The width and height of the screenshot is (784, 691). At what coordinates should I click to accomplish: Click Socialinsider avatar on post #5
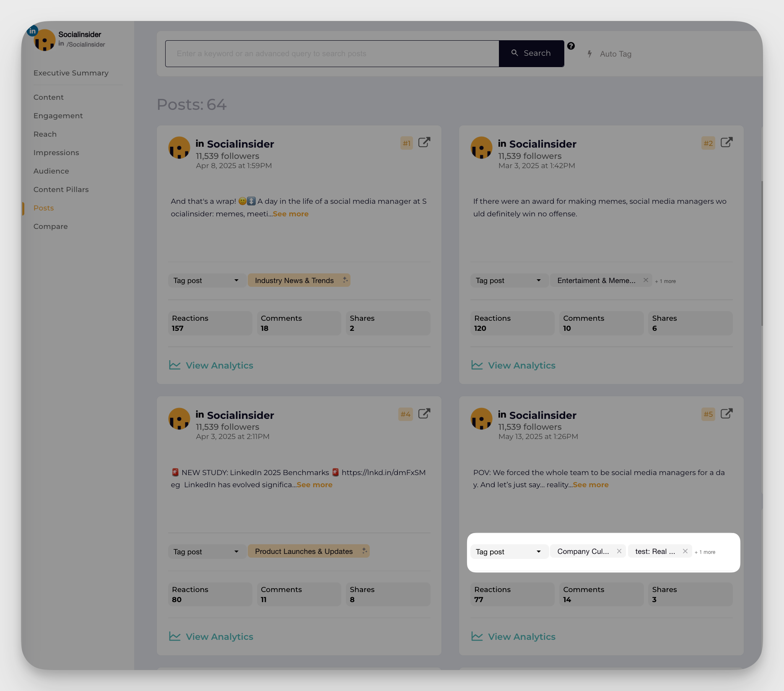[x=482, y=419]
